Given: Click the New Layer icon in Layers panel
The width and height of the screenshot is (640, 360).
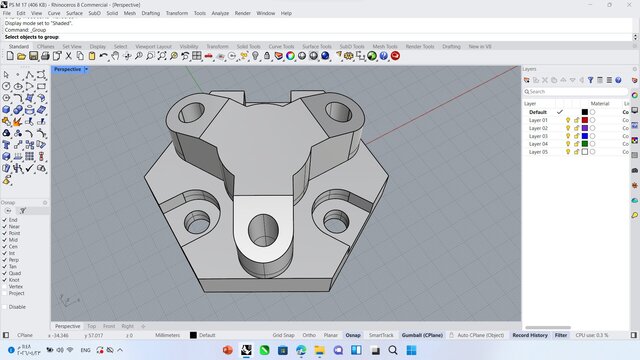Looking at the screenshot, I should pyautogui.click(x=527, y=80).
